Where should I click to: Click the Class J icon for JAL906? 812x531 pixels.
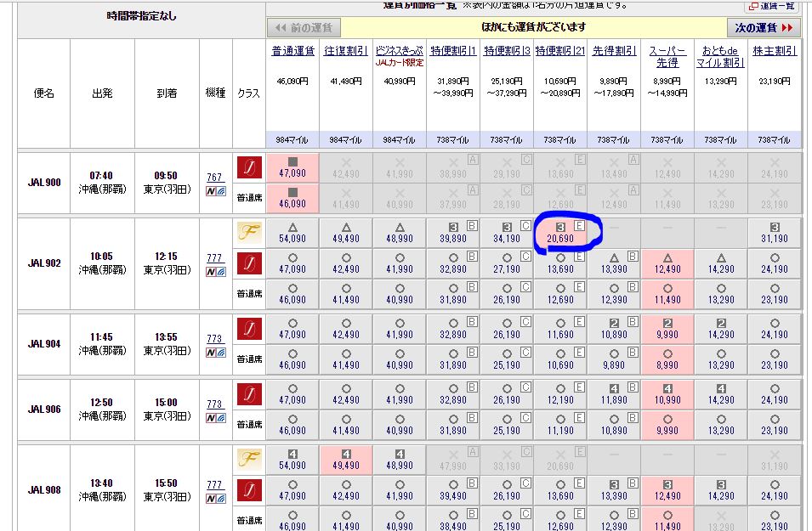[x=249, y=394]
